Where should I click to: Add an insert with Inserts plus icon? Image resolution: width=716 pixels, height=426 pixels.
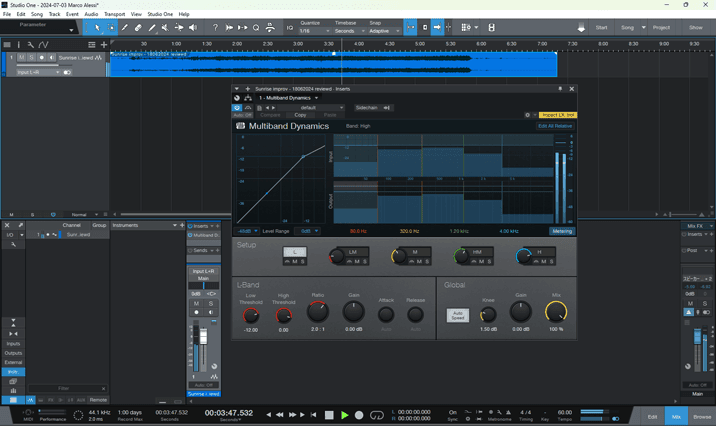pos(217,226)
